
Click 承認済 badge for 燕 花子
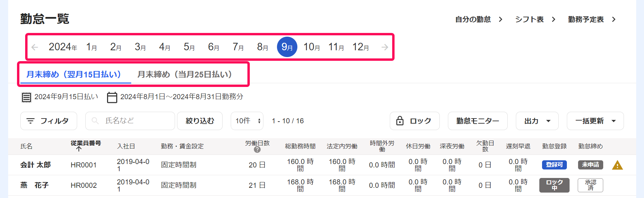point(590,185)
